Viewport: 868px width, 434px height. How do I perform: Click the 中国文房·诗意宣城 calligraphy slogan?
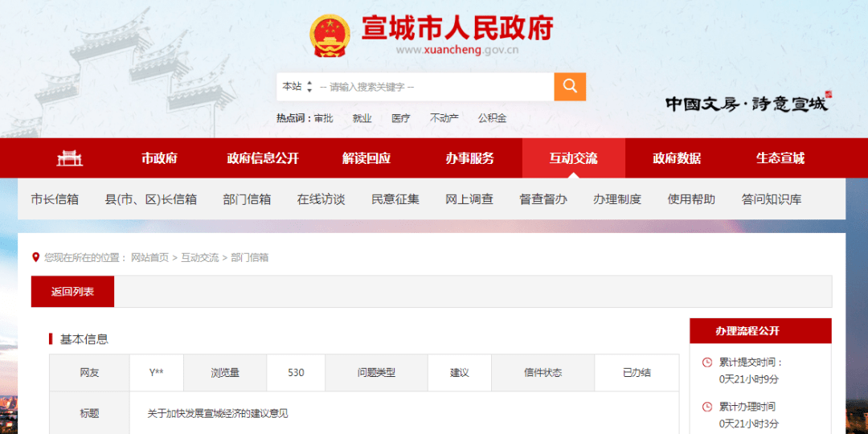pyautogui.click(x=746, y=104)
